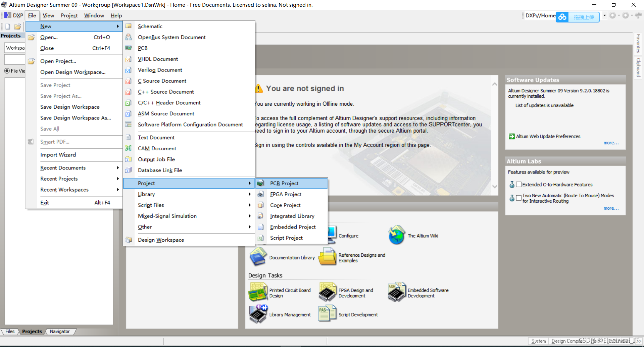
Task: Expand the Other submenu
Action: [x=189, y=227]
